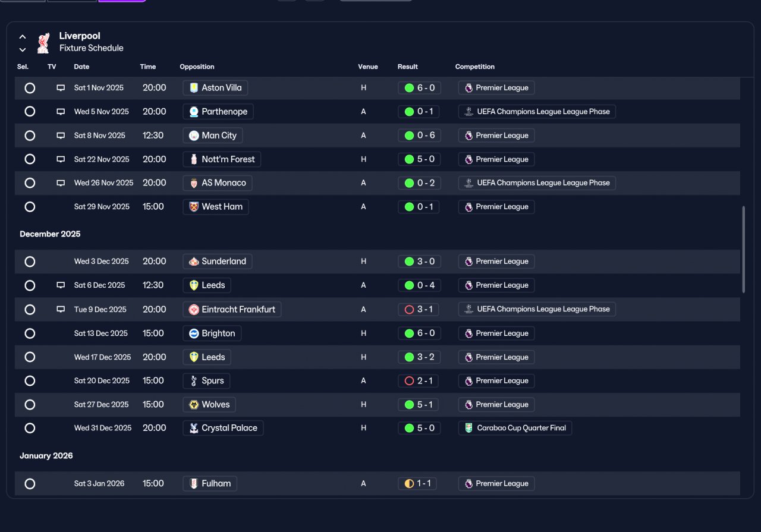
Task: Select the Sunderland fixture radio button
Action: (x=30, y=262)
